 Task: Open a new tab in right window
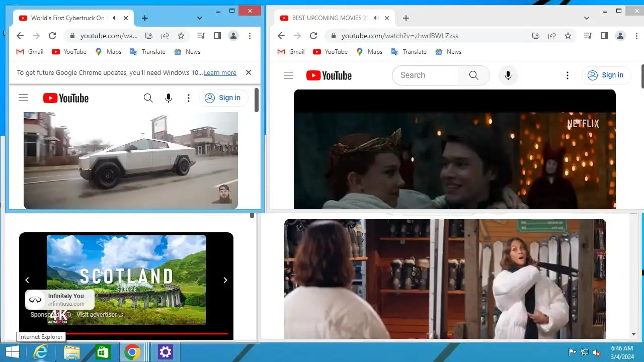[x=406, y=18]
